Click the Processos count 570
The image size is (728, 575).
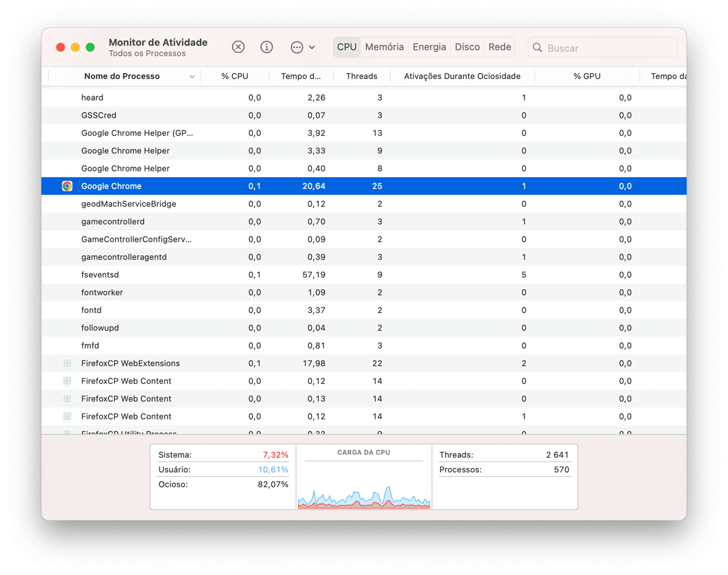562,470
